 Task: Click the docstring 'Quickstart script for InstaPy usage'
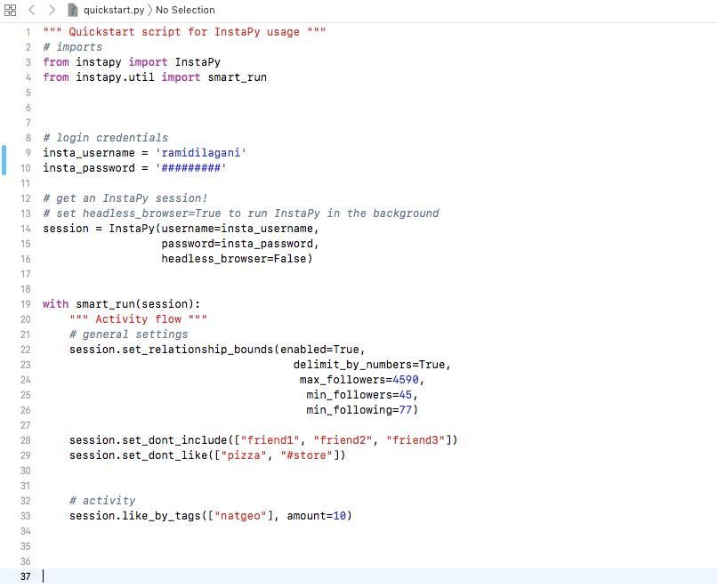[x=184, y=32]
